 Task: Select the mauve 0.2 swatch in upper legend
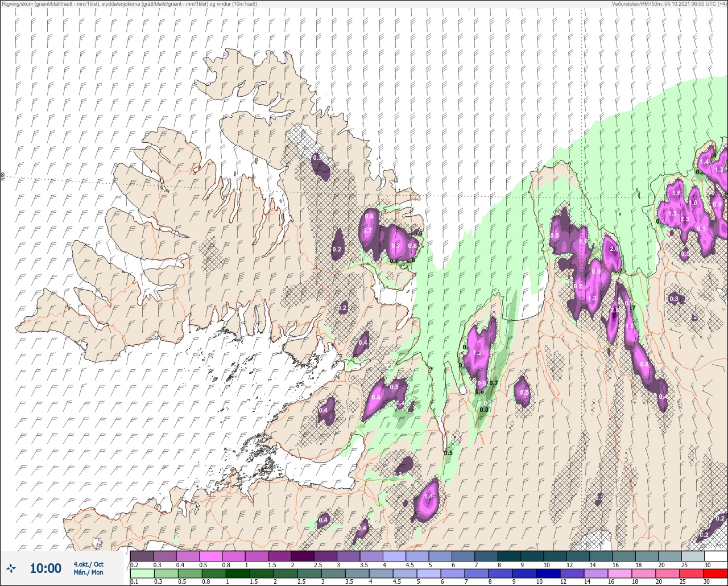pyautogui.click(x=142, y=556)
